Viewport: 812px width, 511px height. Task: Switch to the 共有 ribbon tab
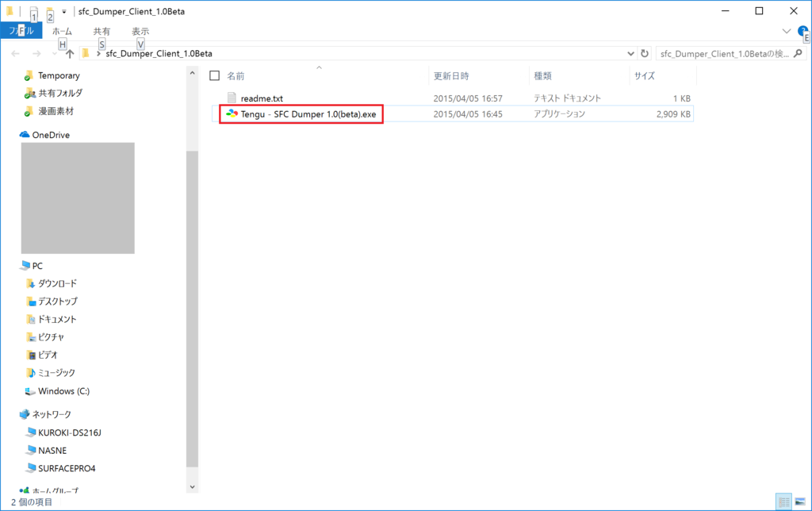[101, 32]
